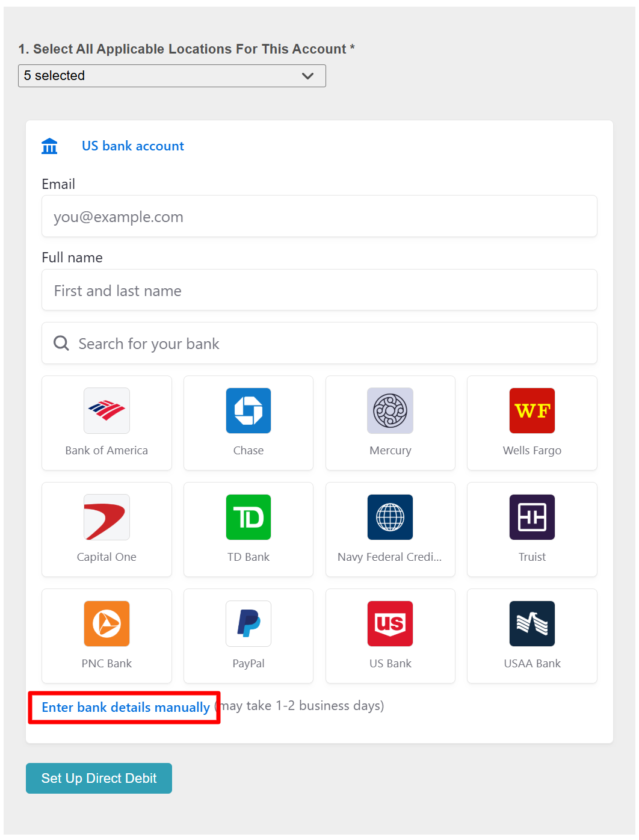Choose the TD Bank green logo
This screenshot has height=840, width=639.
(248, 517)
